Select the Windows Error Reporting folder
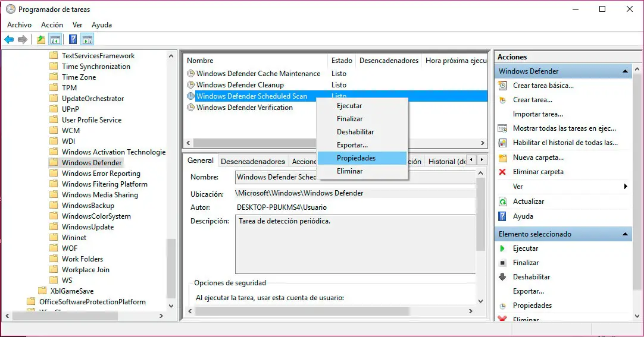 (x=101, y=174)
